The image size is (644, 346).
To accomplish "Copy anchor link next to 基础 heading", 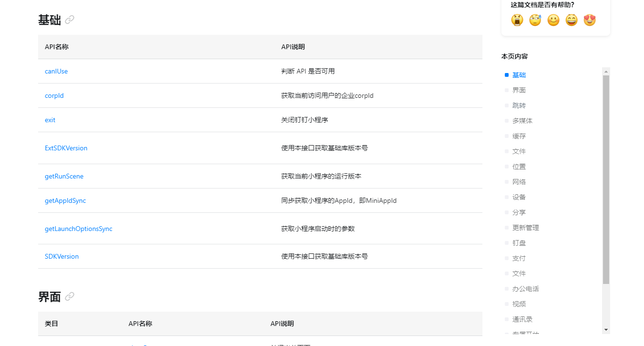I will tap(70, 20).
